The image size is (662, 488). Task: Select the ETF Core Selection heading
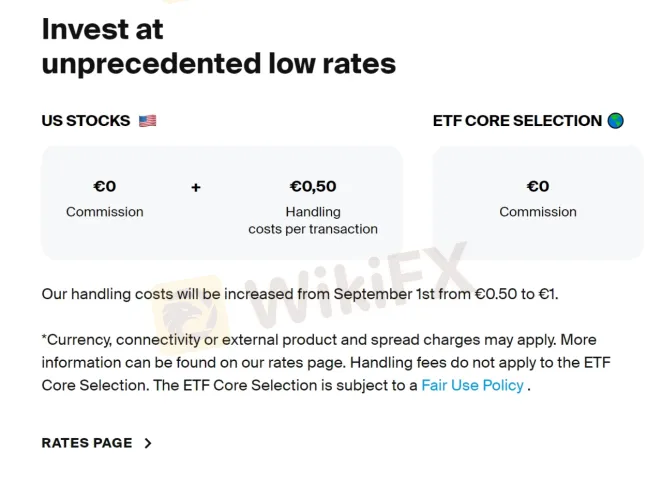point(517,121)
